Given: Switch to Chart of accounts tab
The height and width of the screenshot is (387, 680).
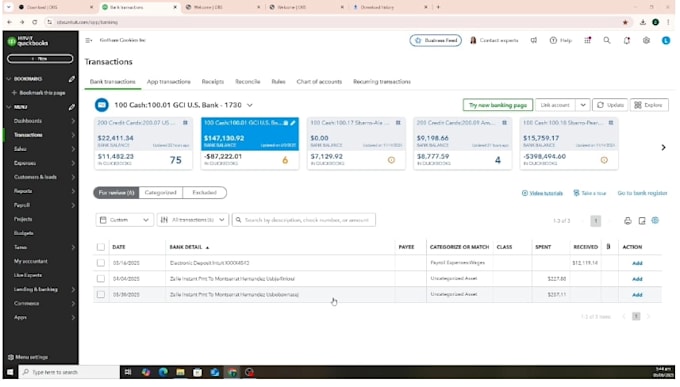Looking at the screenshot, I should [x=319, y=82].
